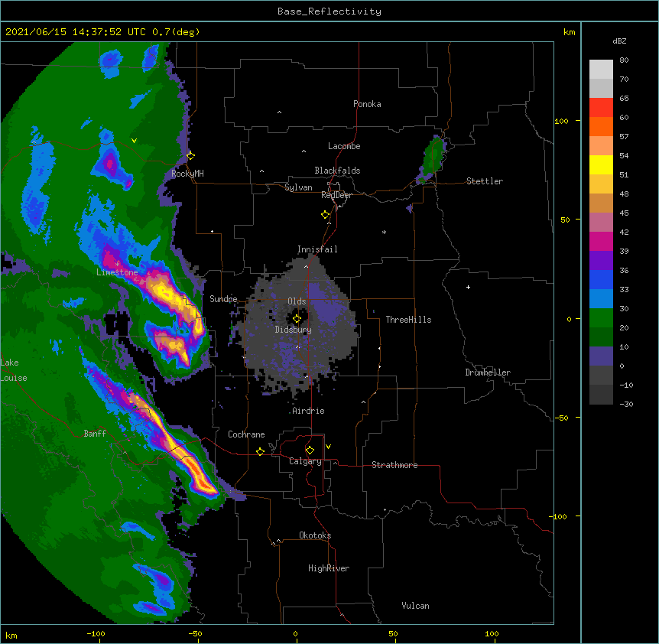Click the Limestone label
659x644 pixels.
(x=117, y=272)
